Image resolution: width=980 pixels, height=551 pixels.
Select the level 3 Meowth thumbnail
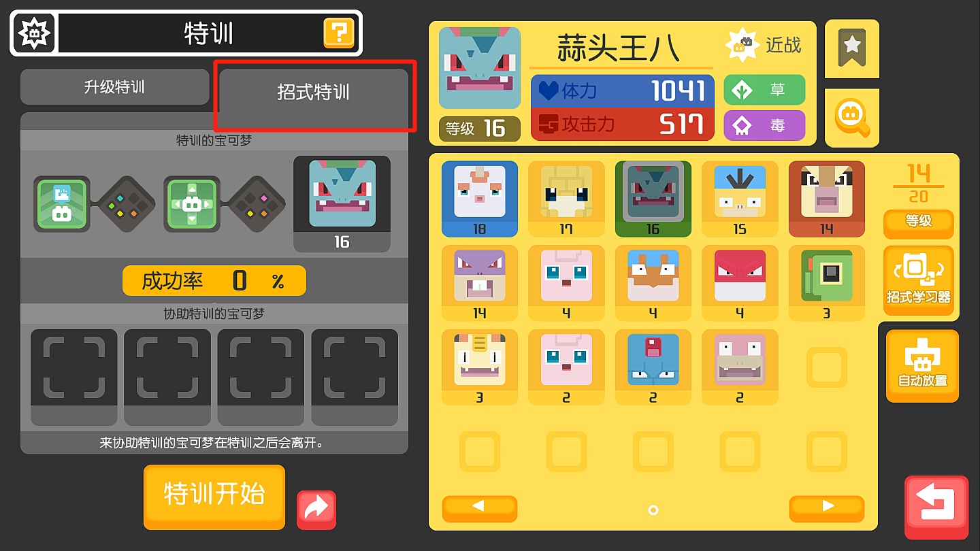480,367
